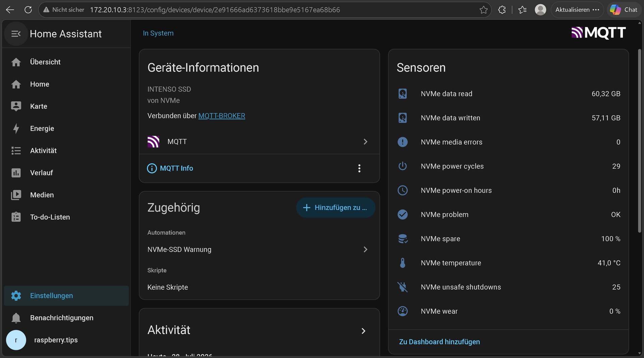644x358 pixels.
Task: Click the NVMe data written disk icon
Action: (402, 118)
